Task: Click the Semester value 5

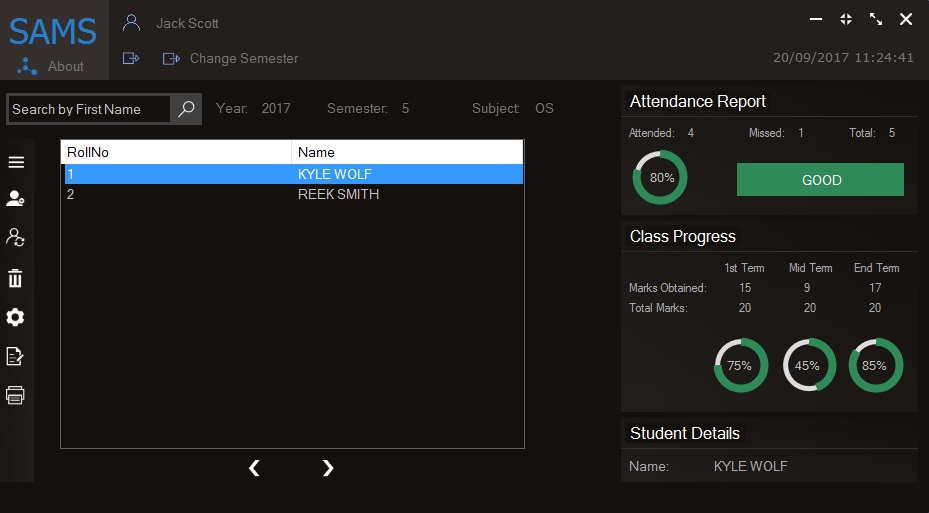Action: point(405,108)
